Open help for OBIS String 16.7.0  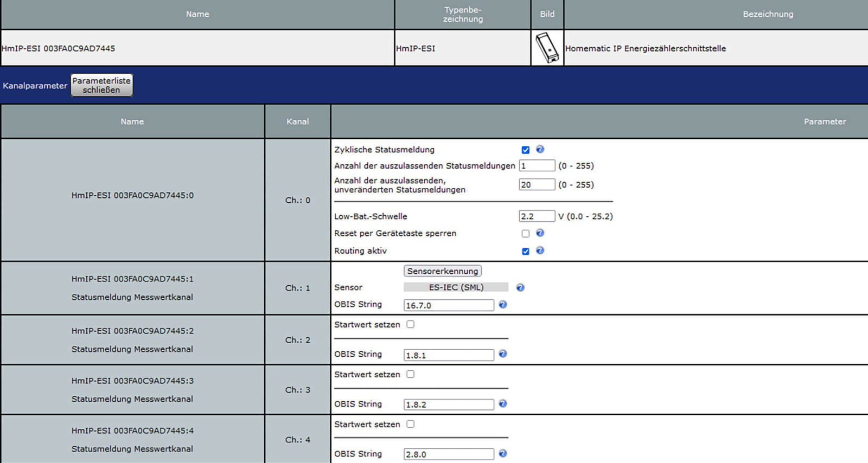pos(503,305)
